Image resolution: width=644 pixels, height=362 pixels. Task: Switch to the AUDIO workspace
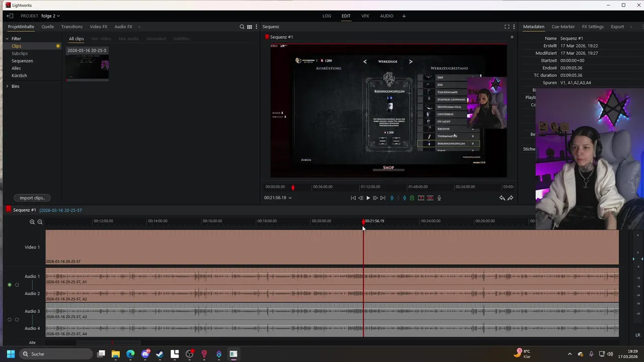(387, 16)
